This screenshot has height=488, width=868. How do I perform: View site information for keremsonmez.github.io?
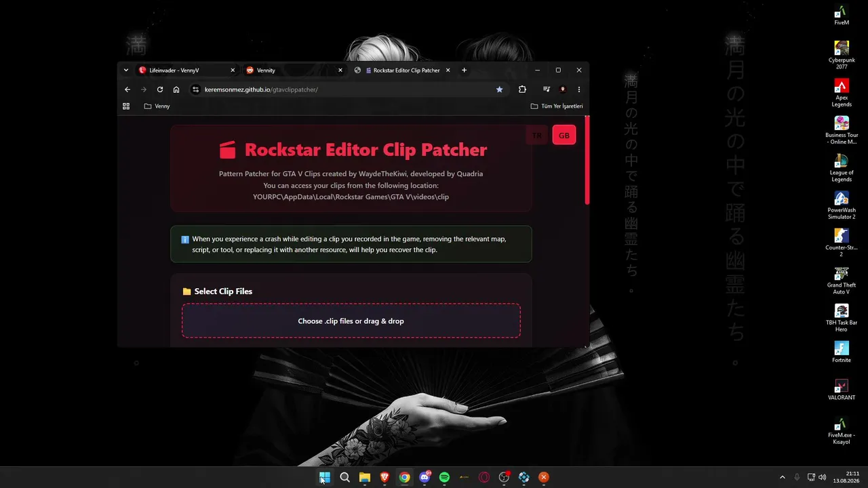pyautogui.click(x=195, y=89)
